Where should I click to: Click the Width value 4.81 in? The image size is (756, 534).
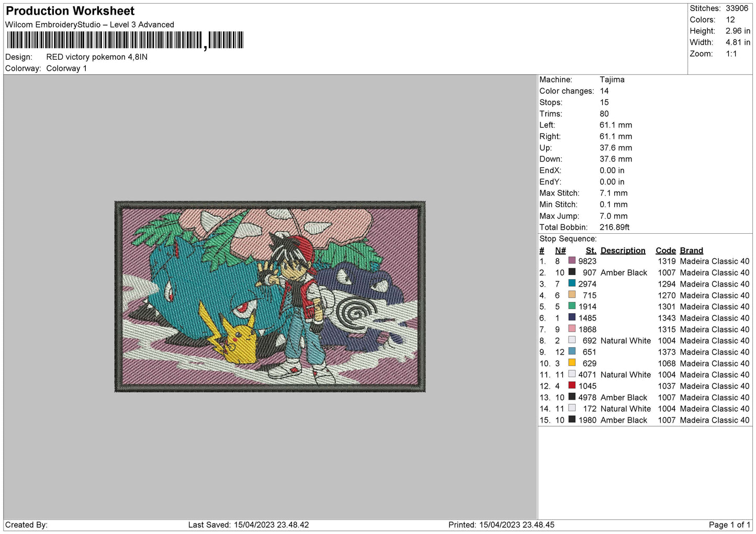pos(738,42)
